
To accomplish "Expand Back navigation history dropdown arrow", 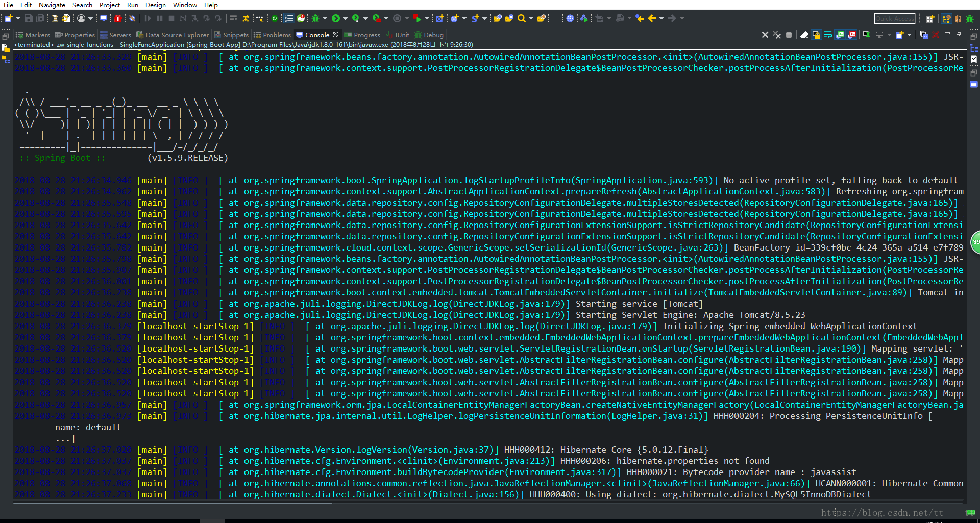I will coord(661,19).
